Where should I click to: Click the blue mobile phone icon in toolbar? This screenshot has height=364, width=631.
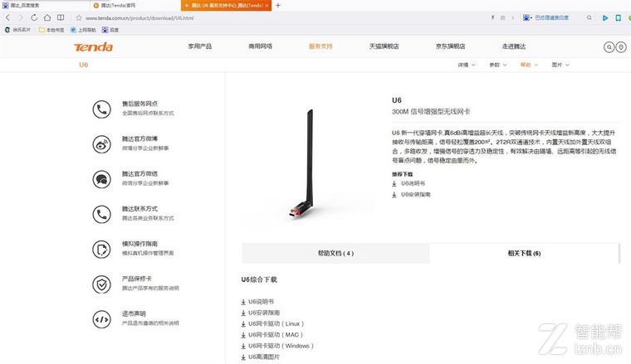pyautogui.click(x=618, y=17)
